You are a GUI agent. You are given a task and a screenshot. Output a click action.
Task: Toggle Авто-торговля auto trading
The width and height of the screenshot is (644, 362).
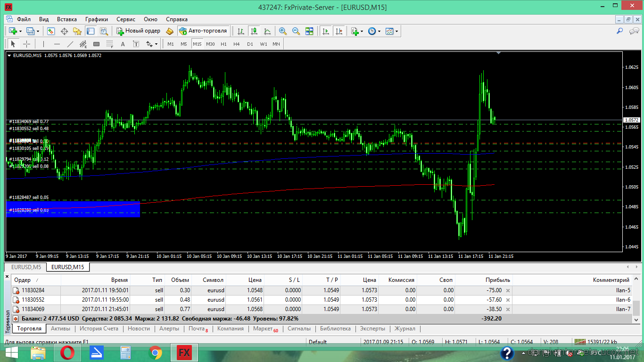pos(203,31)
